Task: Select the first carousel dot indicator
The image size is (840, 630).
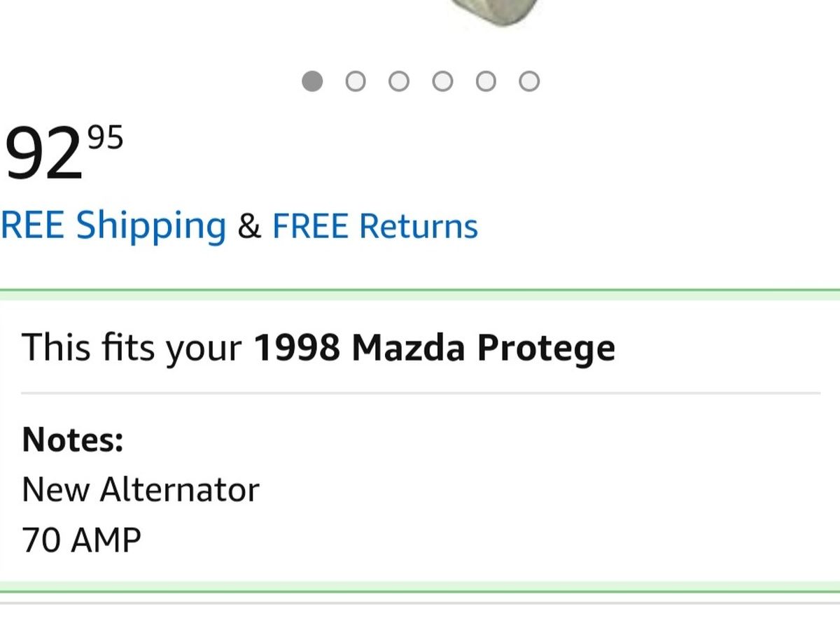Action: tap(312, 81)
